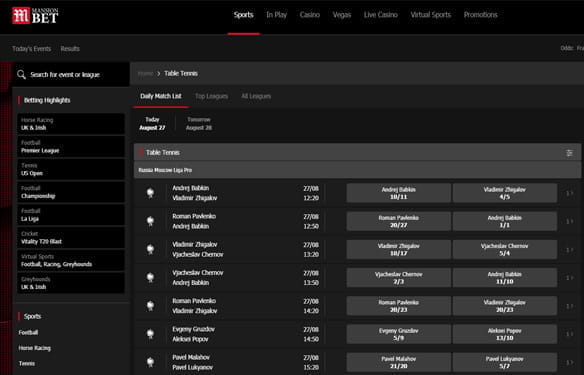Viewport: 584px width, 375px height.
Task: Open the Promotions page
Action: pos(480,15)
